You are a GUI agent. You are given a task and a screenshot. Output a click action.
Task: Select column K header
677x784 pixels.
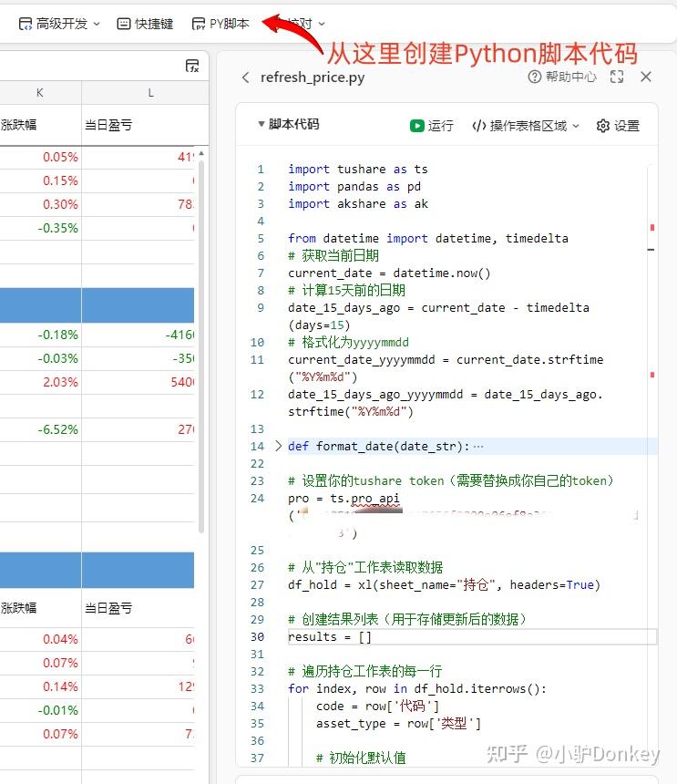(x=40, y=92)
